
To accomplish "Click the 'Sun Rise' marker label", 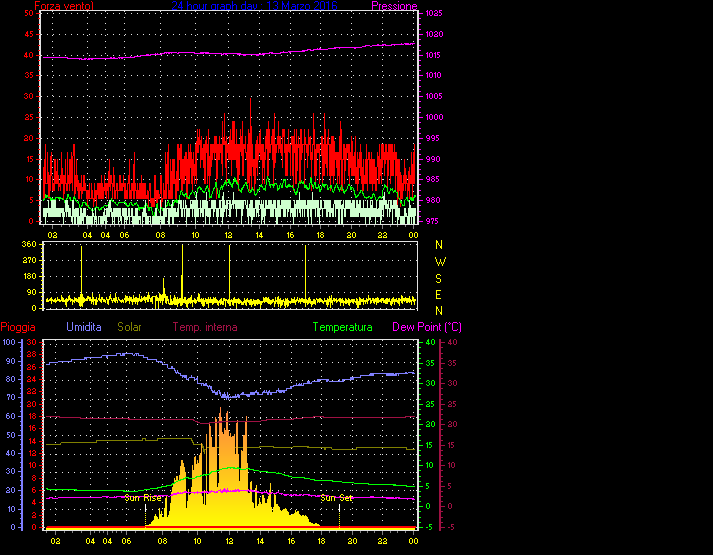I will (x=143, y=498).
